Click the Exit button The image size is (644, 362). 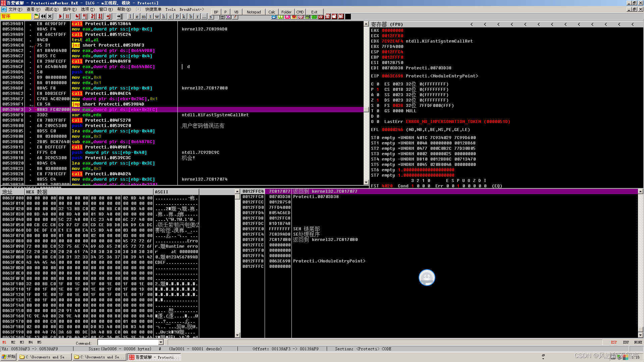pos(314,12)
